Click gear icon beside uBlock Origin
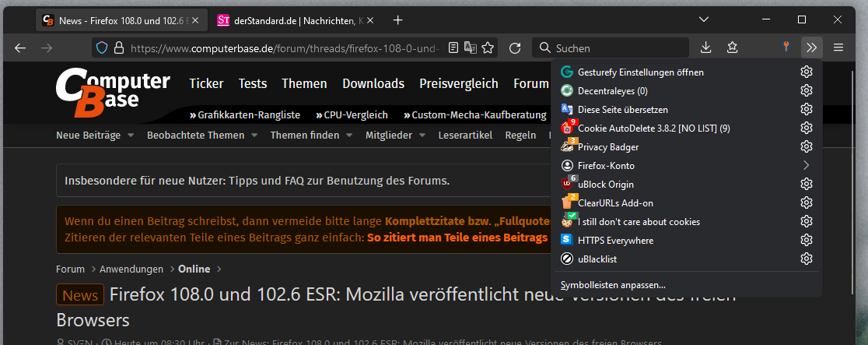The height and width of the screenshot is (345, 868). 807,184
